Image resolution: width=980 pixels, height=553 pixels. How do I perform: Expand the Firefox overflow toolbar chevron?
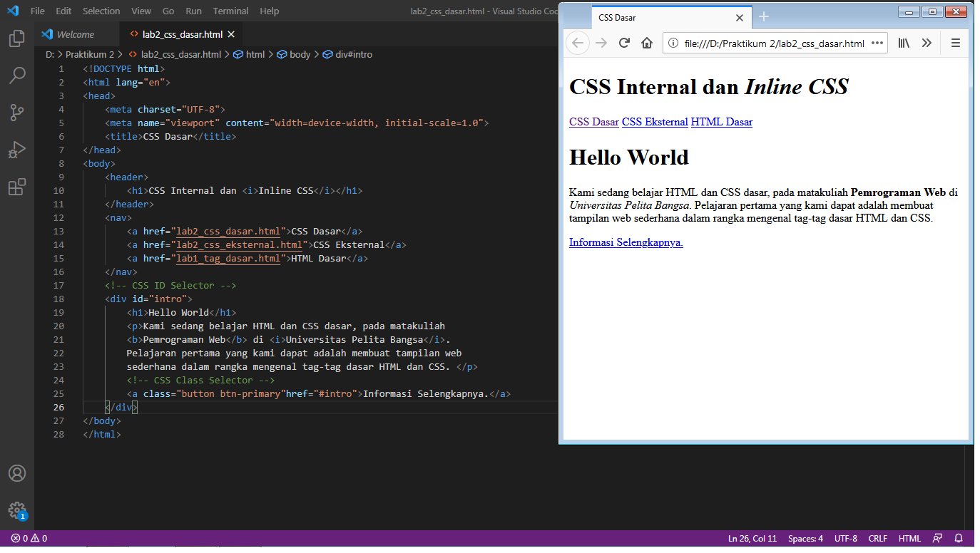pos(927,43)
